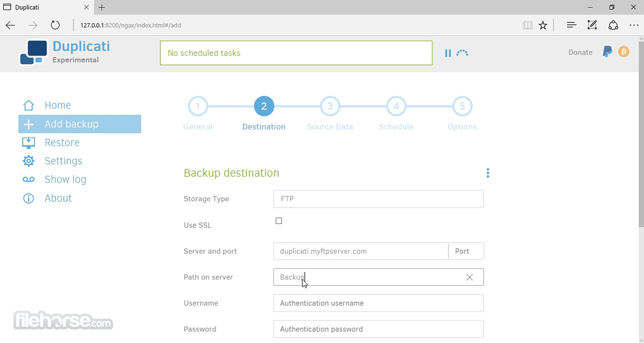Open the browser More actions ellipsis
The width and height of the screenshot is (644, 343).
(634, 25)
